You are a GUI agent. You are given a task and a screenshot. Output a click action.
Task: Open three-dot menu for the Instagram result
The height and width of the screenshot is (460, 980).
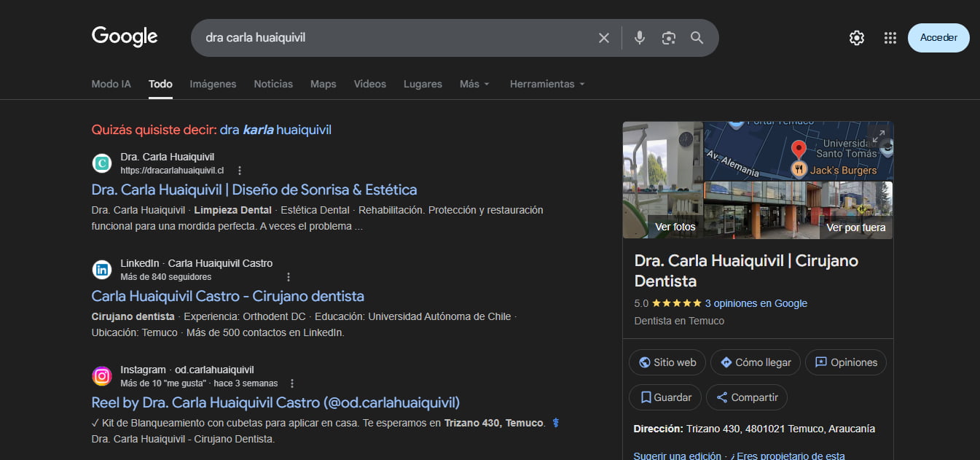(x=292, y=383)
